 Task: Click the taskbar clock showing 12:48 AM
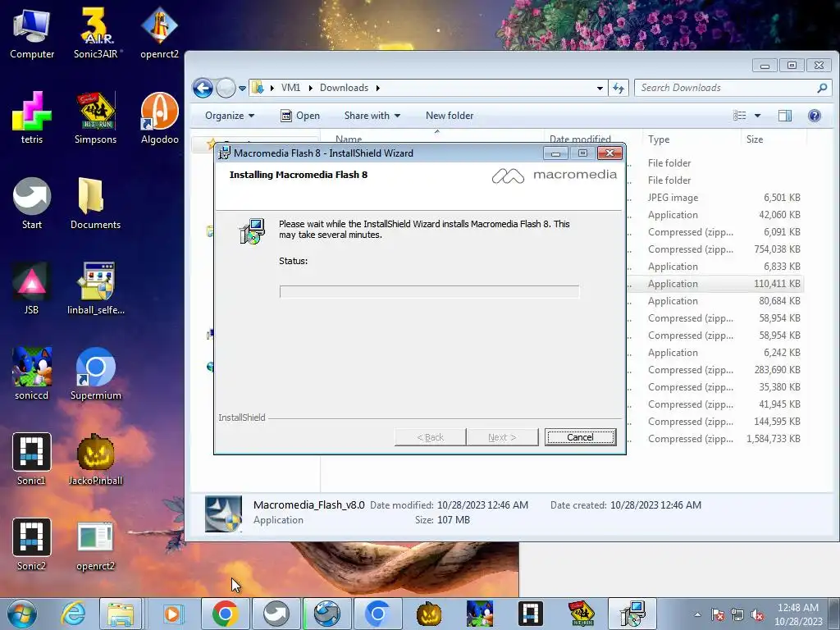(798, 614)
